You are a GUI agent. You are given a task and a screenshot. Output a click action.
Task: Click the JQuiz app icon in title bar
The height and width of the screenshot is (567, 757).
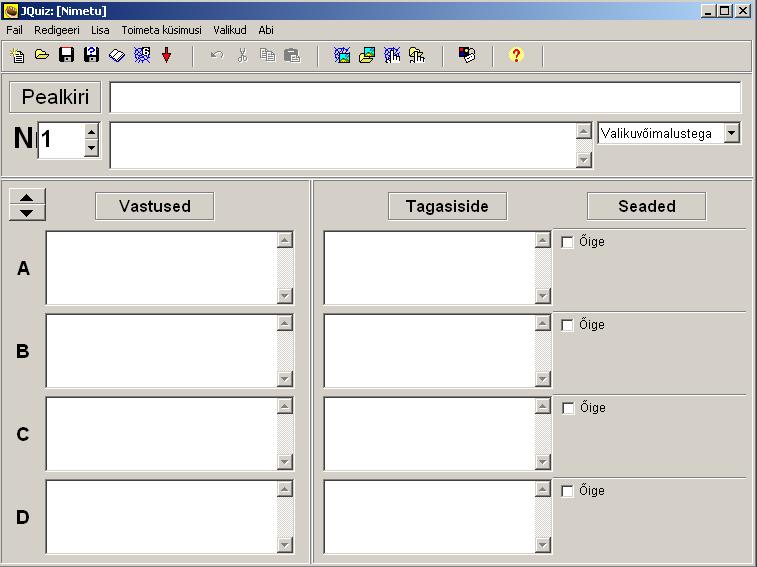10,11
